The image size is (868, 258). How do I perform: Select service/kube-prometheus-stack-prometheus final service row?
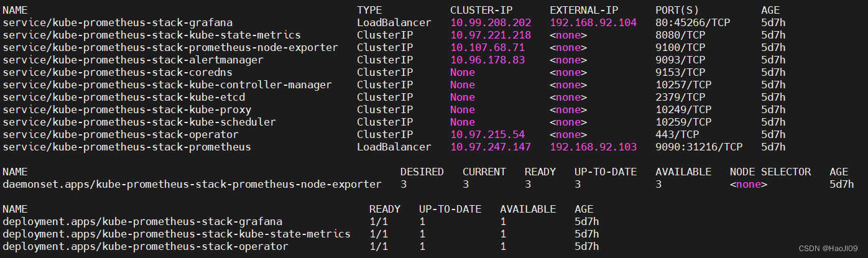tap(127, 147)
